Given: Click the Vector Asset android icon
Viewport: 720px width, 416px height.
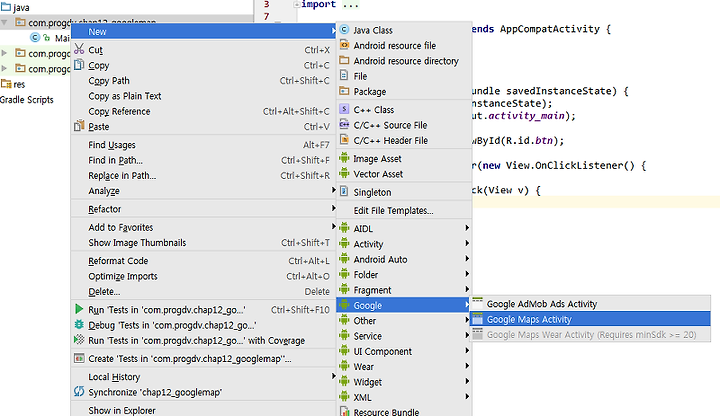Looking at the screenshot, I should coord(344,173).
